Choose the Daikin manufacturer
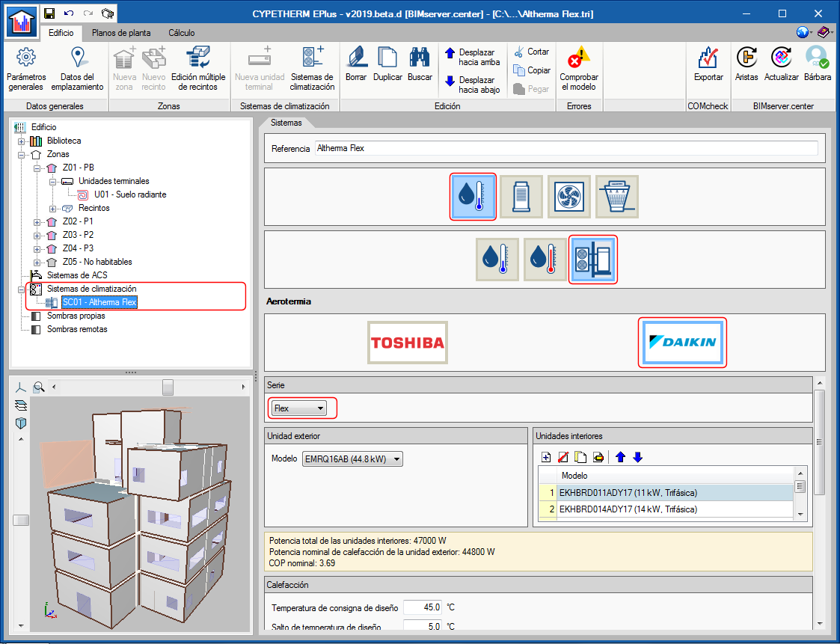 682,343
